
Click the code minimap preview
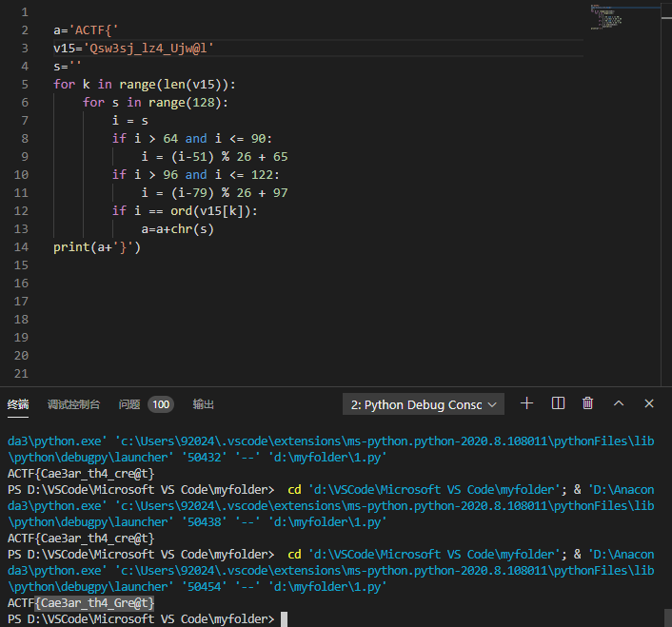(606, 17)
